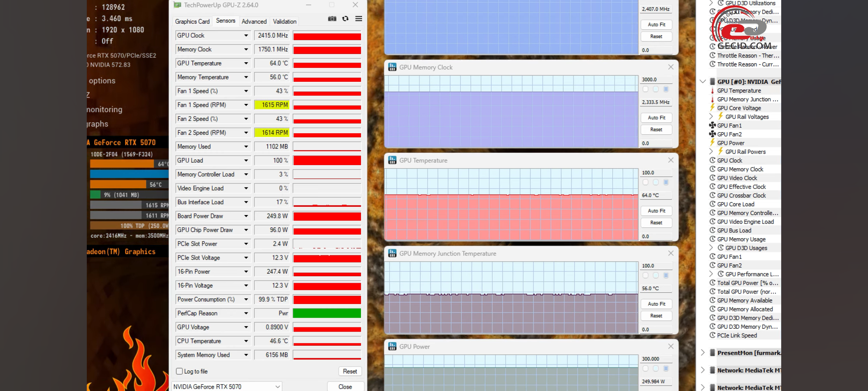Open the PerfCap Reason dropdown arrow
Screen dimensions: 868x391
point(246,313)
